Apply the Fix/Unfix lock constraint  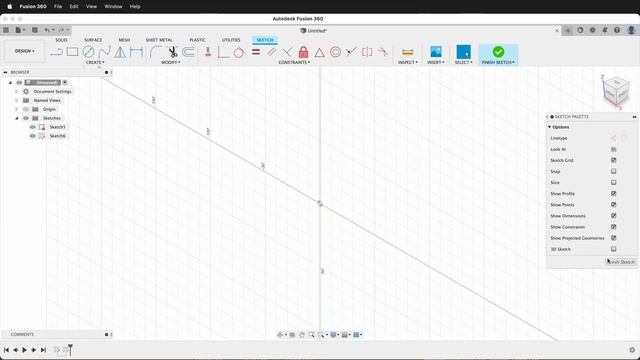[303, 52]
